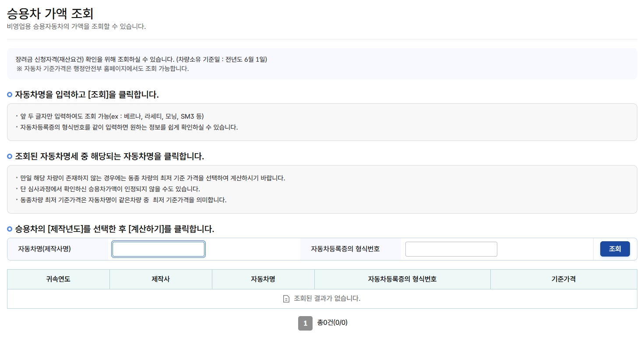
Task: Click the 조회 search button
Action: coord(615,249)
